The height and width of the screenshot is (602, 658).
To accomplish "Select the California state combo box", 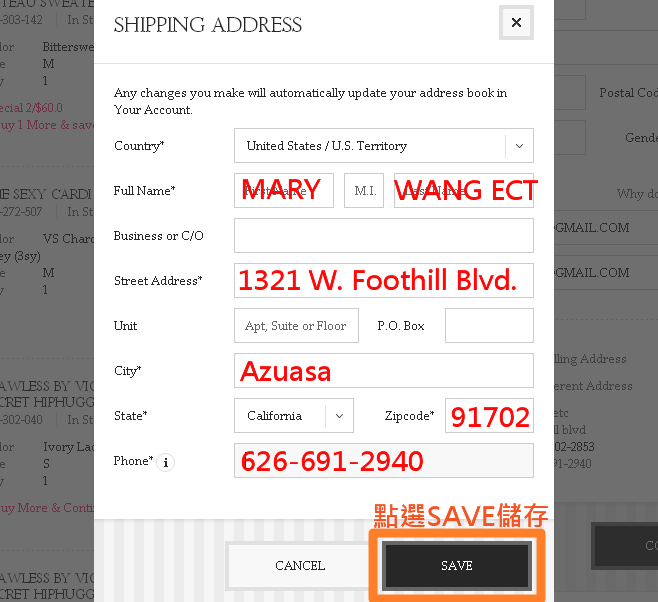I will pos(294,416).
